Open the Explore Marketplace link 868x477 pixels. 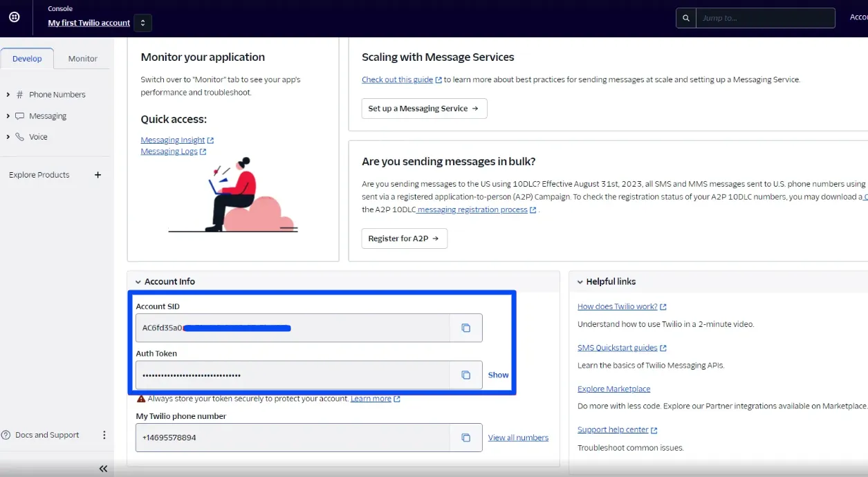(614, 389)
